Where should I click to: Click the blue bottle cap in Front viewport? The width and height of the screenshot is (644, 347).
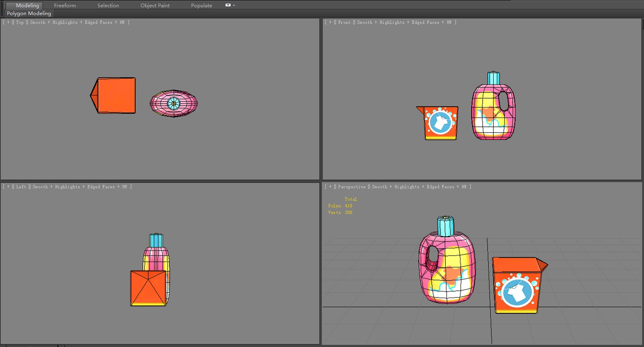pos(493,78)
